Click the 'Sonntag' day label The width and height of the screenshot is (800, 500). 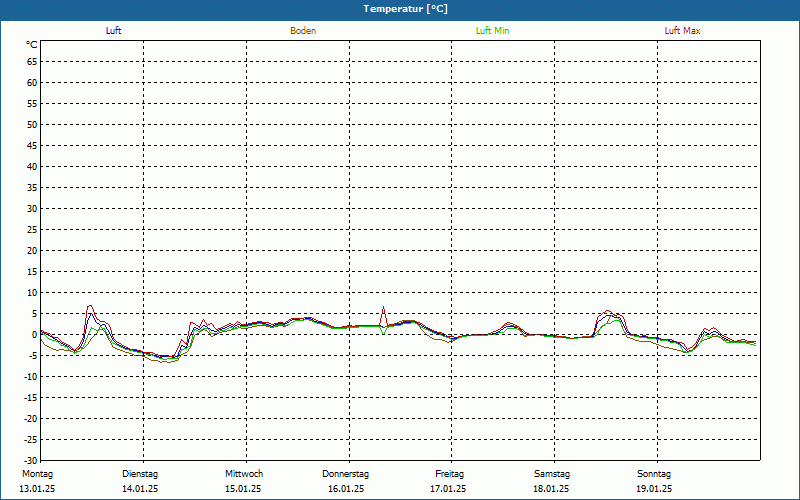[x=654, y=474]
